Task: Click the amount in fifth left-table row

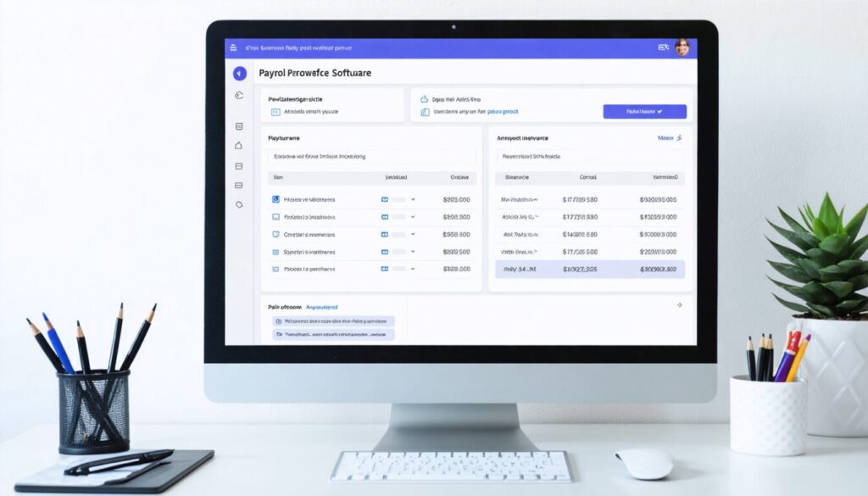Action: 457,269
